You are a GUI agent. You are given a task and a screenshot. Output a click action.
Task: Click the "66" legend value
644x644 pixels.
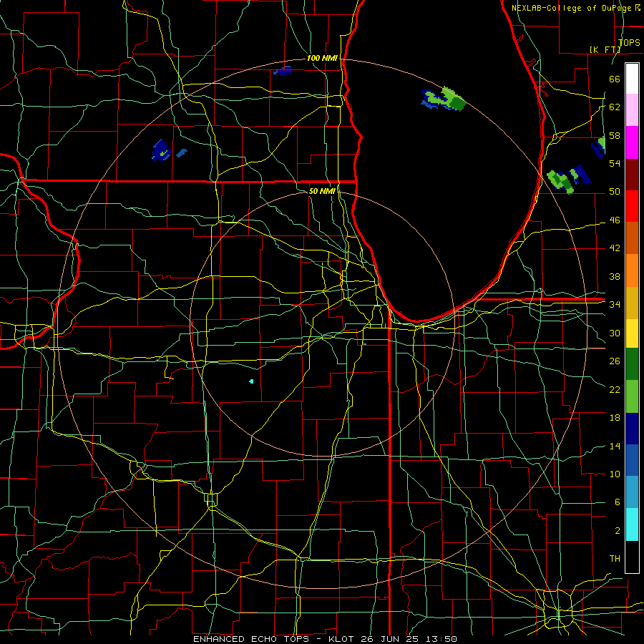tap(615, 79)
